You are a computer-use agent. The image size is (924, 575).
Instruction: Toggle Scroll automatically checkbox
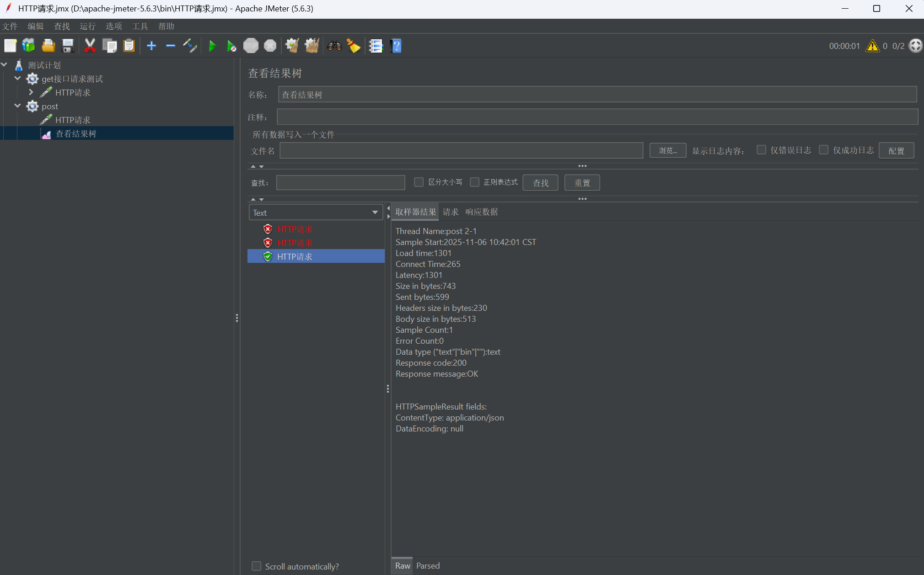tap(257, 566)
